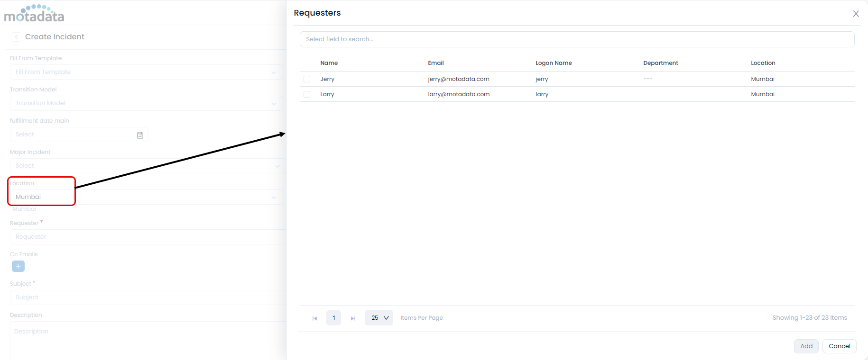Select the checkbox for Jerry
Image resolution: width=868 pixels, height=360 pixels.
(x=307, y=79)
